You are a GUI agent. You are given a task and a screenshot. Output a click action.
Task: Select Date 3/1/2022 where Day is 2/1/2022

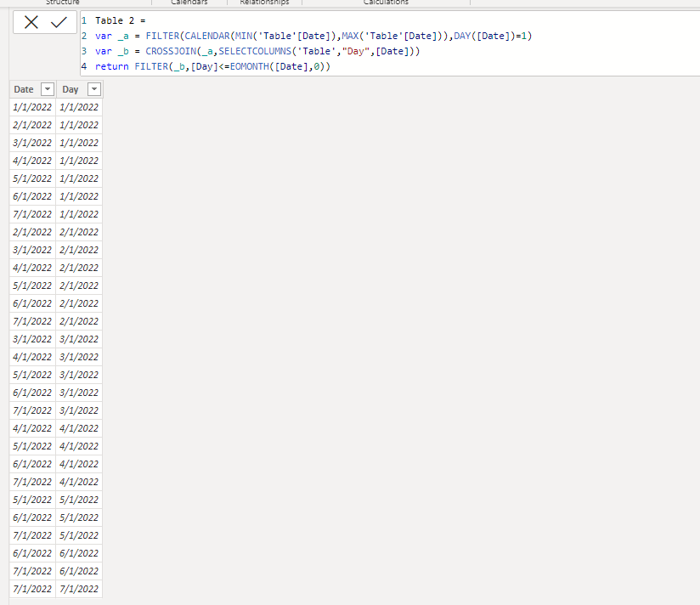pyautogui.click(x=32, y=250)
